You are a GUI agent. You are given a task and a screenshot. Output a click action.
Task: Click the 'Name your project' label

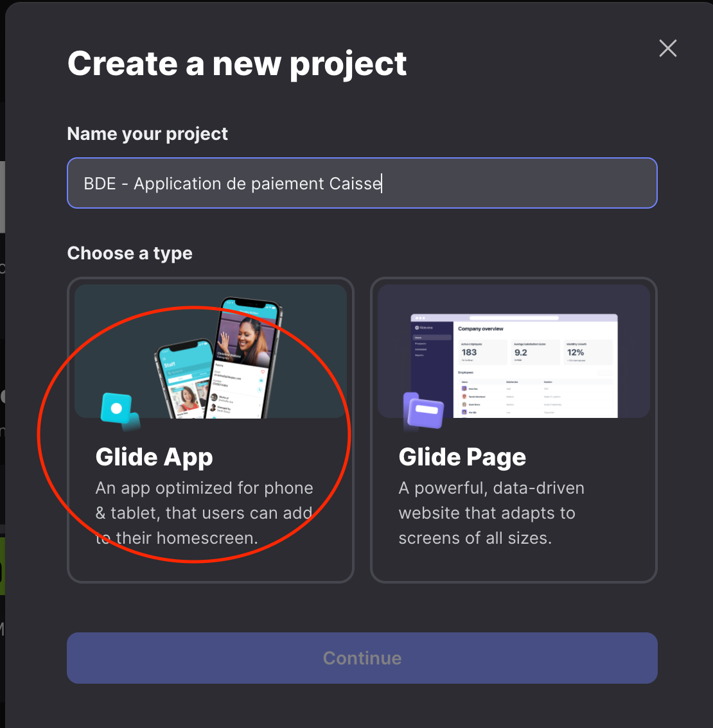click(147, 134)
